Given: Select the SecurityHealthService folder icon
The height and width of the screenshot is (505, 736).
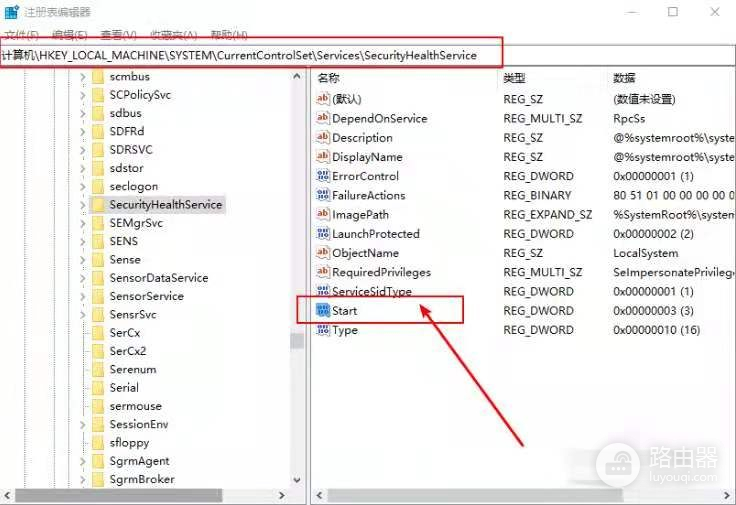Looking at the screenshot, I should pos(97,204).
